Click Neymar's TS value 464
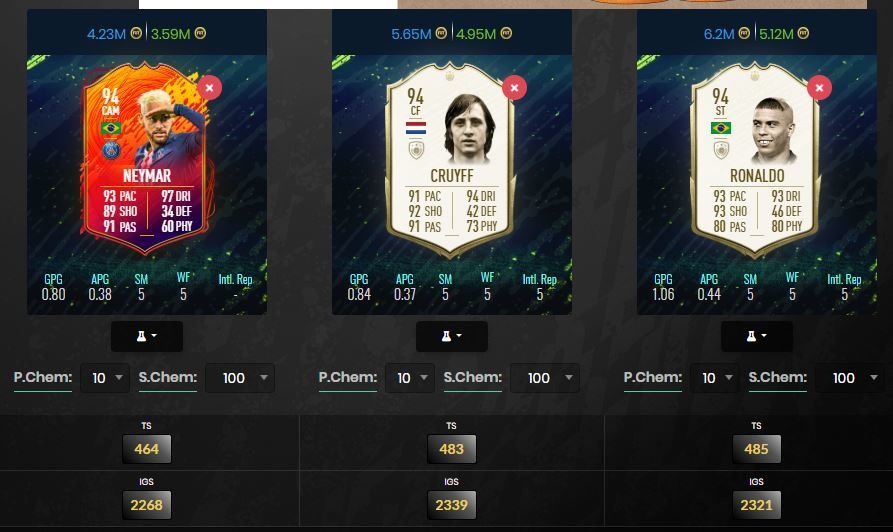This screenshot has height=532, width=893. (x=146, y=449)
